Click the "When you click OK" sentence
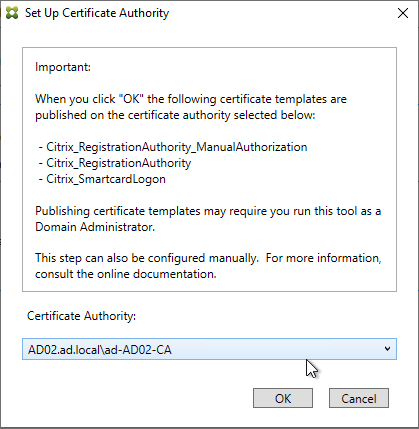The height and width of the screenshot is (429, 419). click(191, 99)
